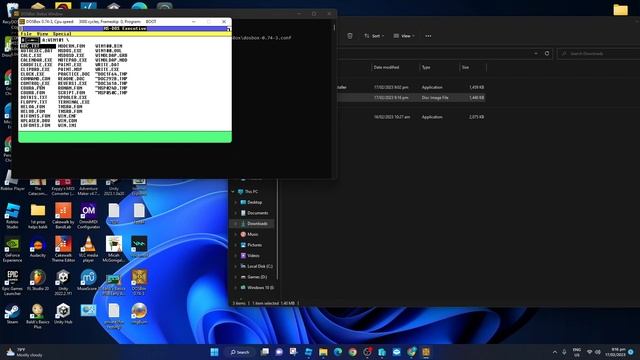
Task: Open Cakewalk by BandLab desktop icon
Action: coord(63,216)
